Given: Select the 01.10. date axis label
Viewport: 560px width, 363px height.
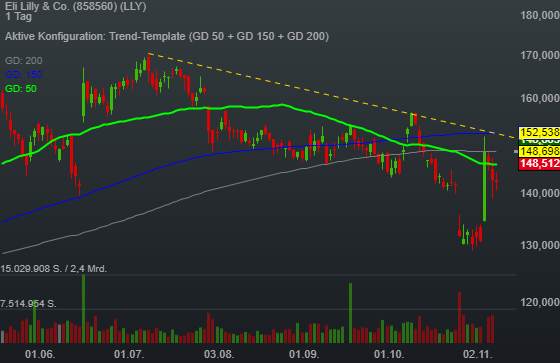Looking at the screenshot, I should [x=389, y=354].
